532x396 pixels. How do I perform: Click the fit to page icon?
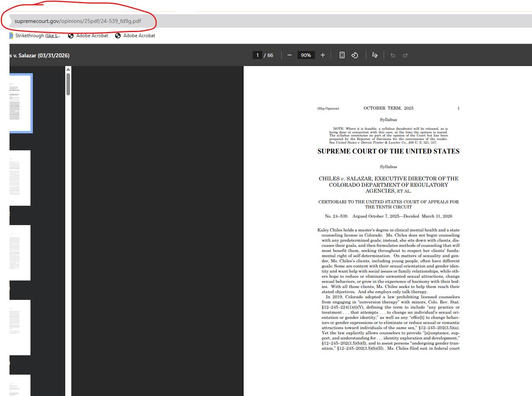point(342,55)
